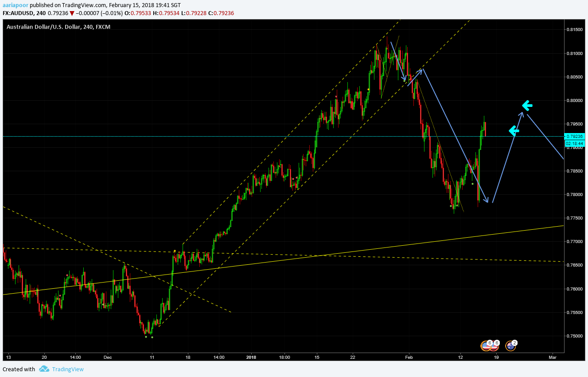Click the FX:AUDUSD symbol label
588x377 pixels.
point(18,13)
